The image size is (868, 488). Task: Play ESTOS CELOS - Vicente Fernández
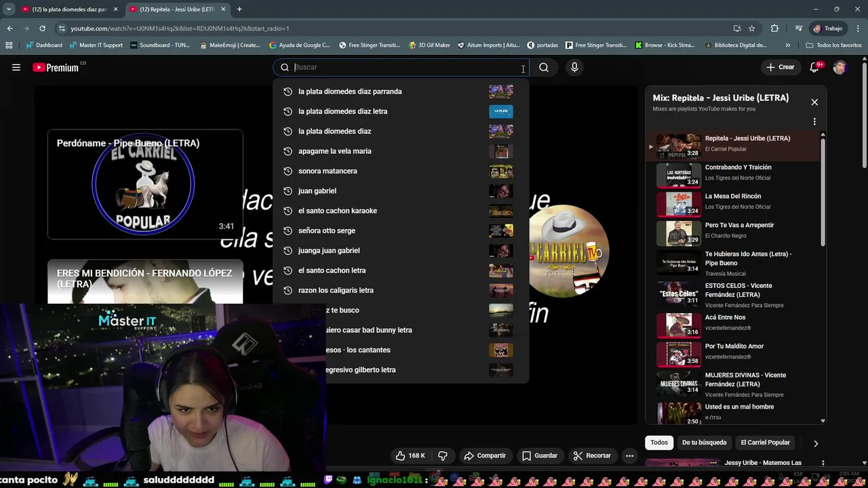click(732, 296)
